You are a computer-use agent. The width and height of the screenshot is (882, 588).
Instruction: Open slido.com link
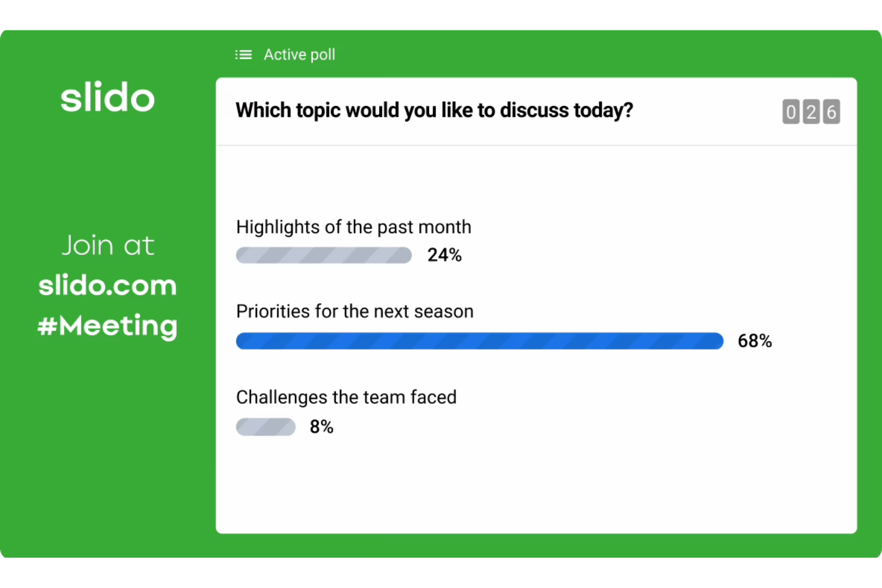point(107,285)
